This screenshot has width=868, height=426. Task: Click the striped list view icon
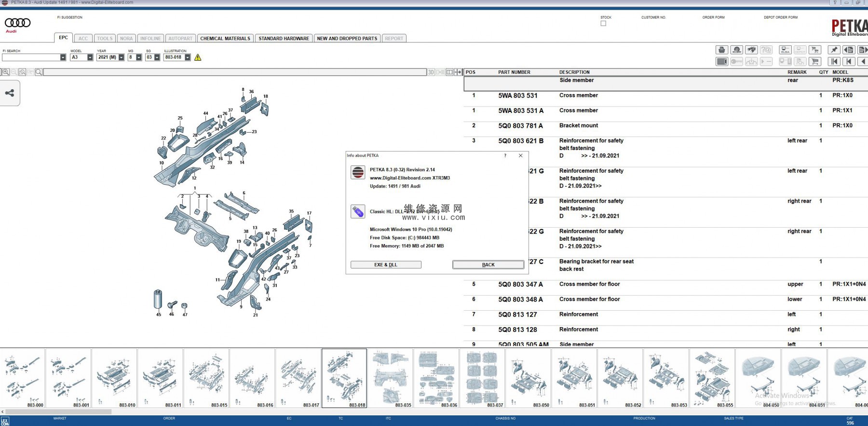click(721, 61)
